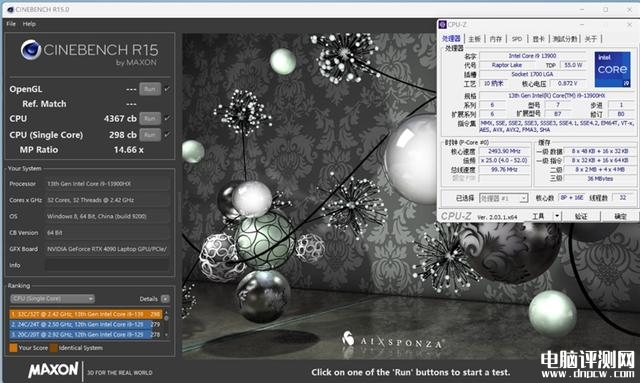This screenshot has height=383, width=640.
Task: Click the 8P + 16E core count field
Action: point(571,198)
